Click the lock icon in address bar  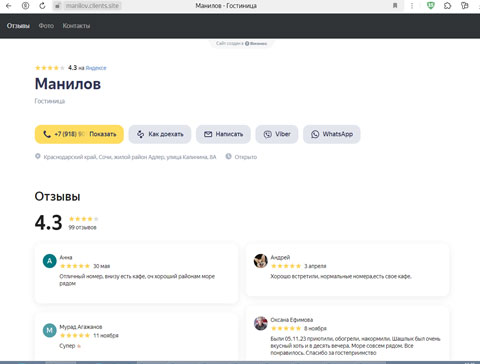pos(57,6)
